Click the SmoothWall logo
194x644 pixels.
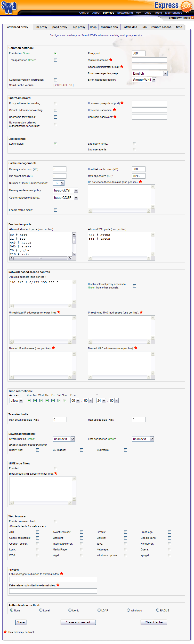pos(9,8)
